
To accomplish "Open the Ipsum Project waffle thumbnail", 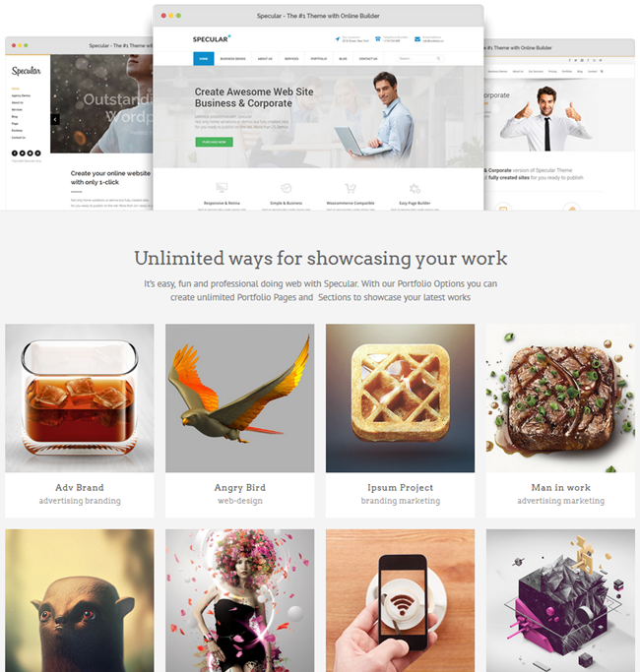I will (400, 397).
